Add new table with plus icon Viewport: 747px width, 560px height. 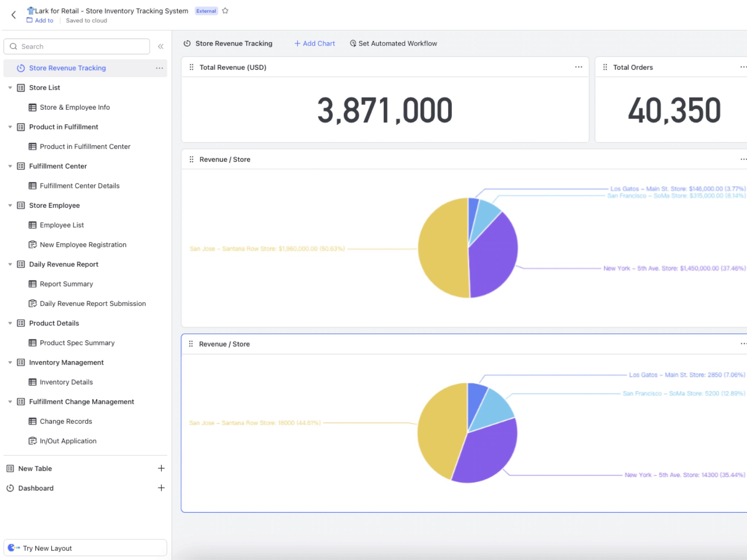pyautogui.click(x=161, y=468)
